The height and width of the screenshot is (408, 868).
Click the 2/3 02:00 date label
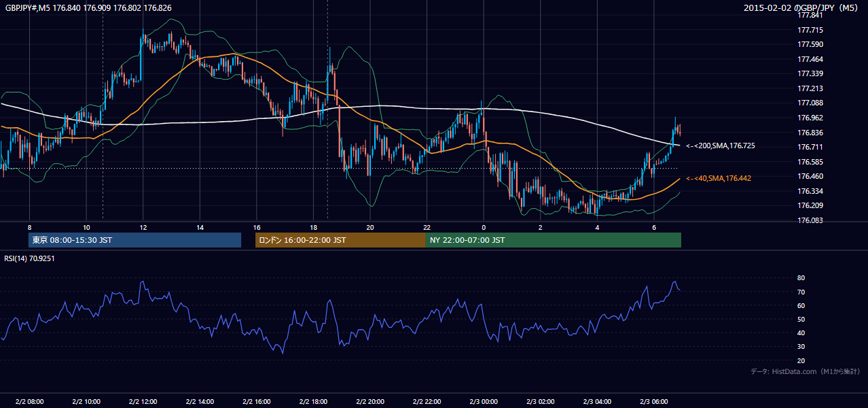540,401
